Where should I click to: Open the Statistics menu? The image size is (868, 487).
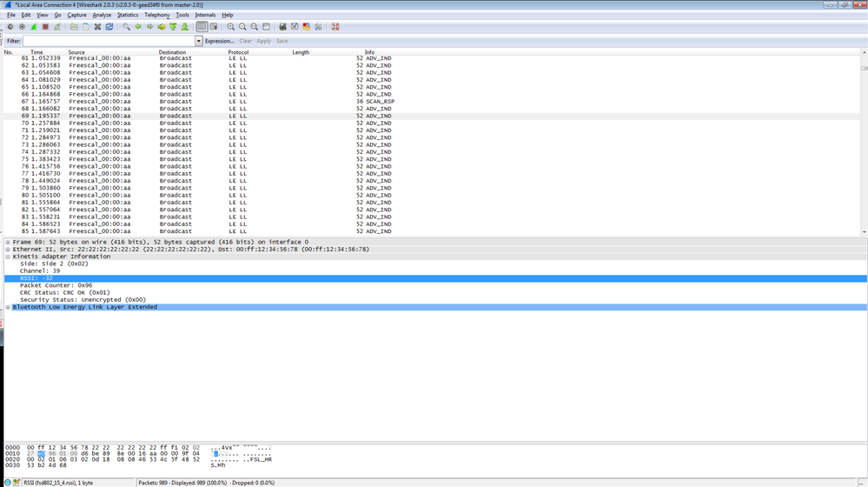128,15
